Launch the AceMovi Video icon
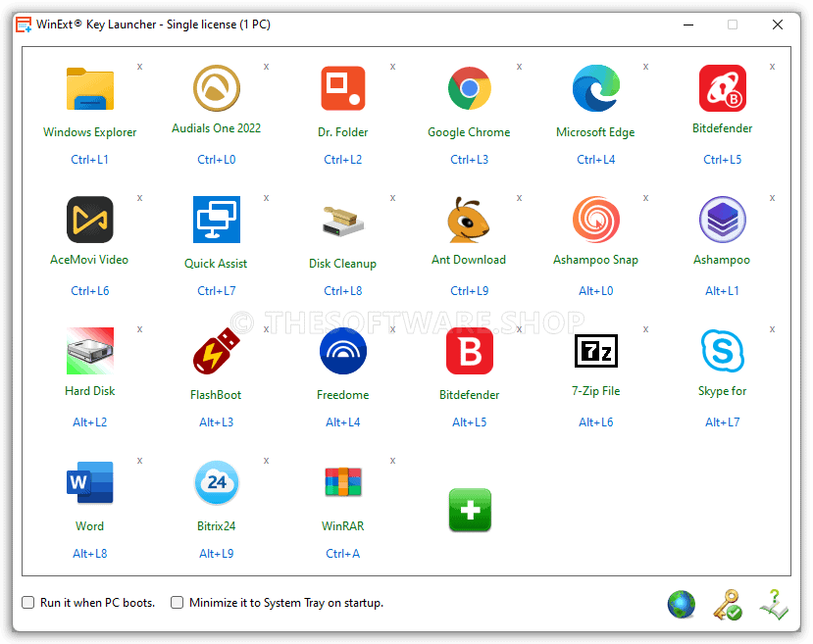Screen dimensions: 813x644 coord(89,220)
